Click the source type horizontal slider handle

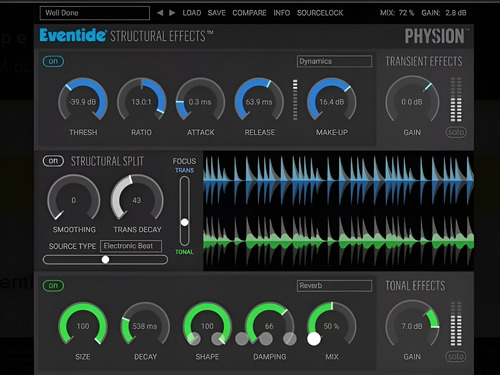coord(105,259)
